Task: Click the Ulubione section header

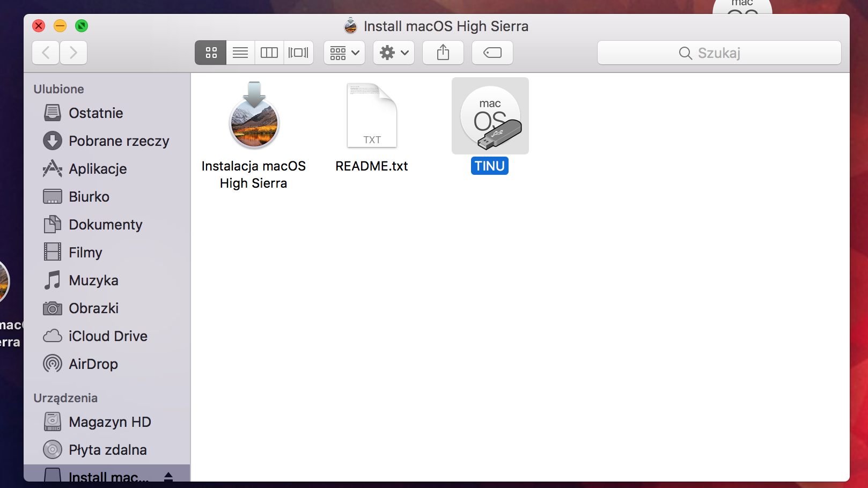Action: coord(59,89)
